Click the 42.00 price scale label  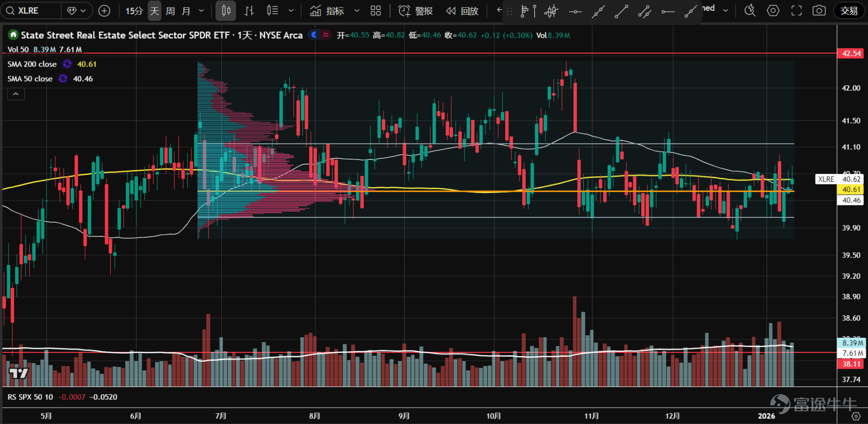[x=851, y=88]
